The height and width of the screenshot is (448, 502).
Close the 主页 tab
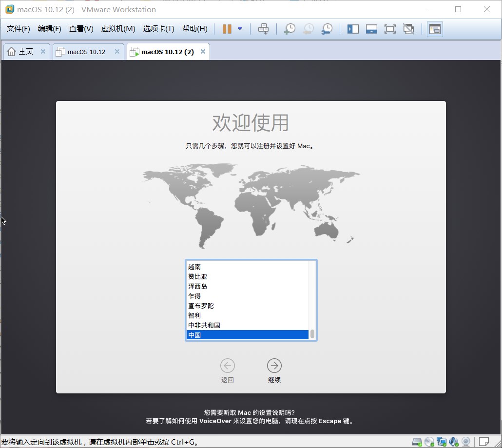(x=43, y=52)
